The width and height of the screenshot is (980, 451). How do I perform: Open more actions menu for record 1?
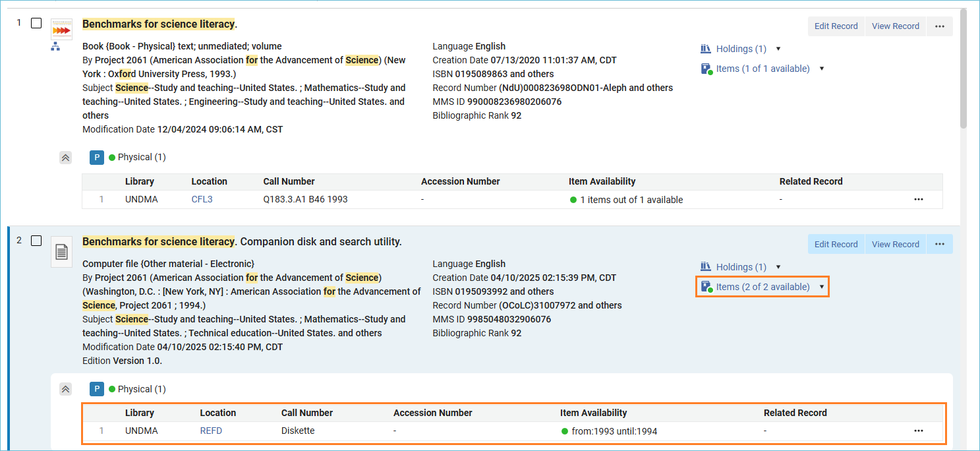click(x=939, y=26)
